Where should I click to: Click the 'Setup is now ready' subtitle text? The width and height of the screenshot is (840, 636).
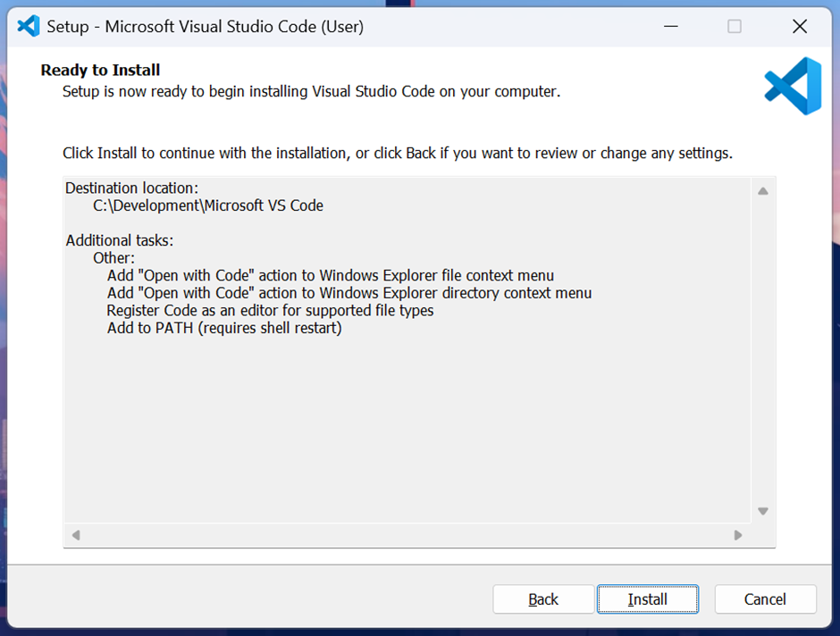tap(311, 91)
